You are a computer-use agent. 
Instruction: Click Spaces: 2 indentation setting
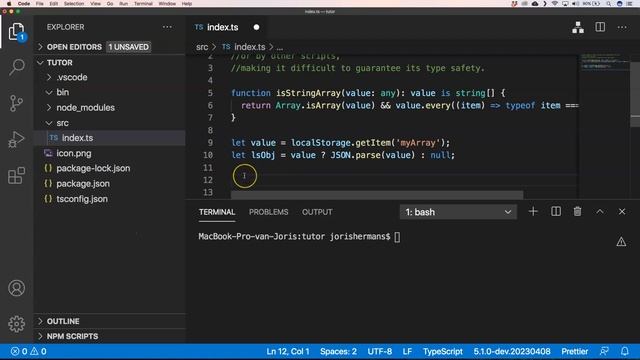coord(338,351)
